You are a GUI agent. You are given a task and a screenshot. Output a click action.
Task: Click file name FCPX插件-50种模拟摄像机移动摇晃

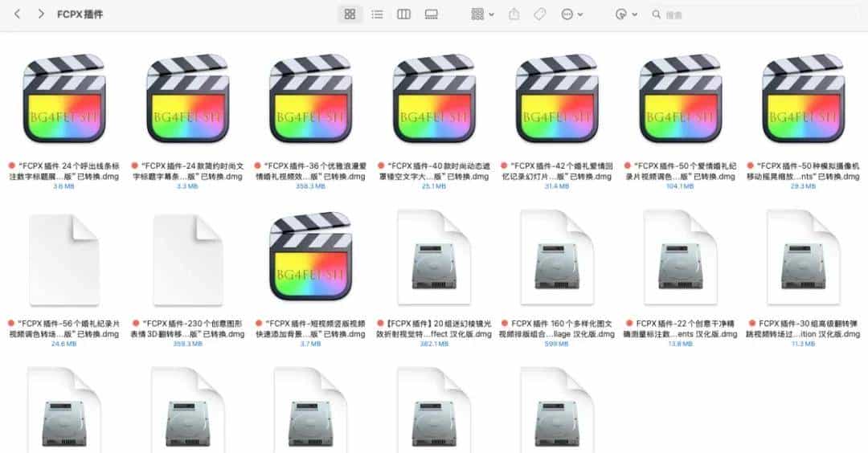coord(803,171)
